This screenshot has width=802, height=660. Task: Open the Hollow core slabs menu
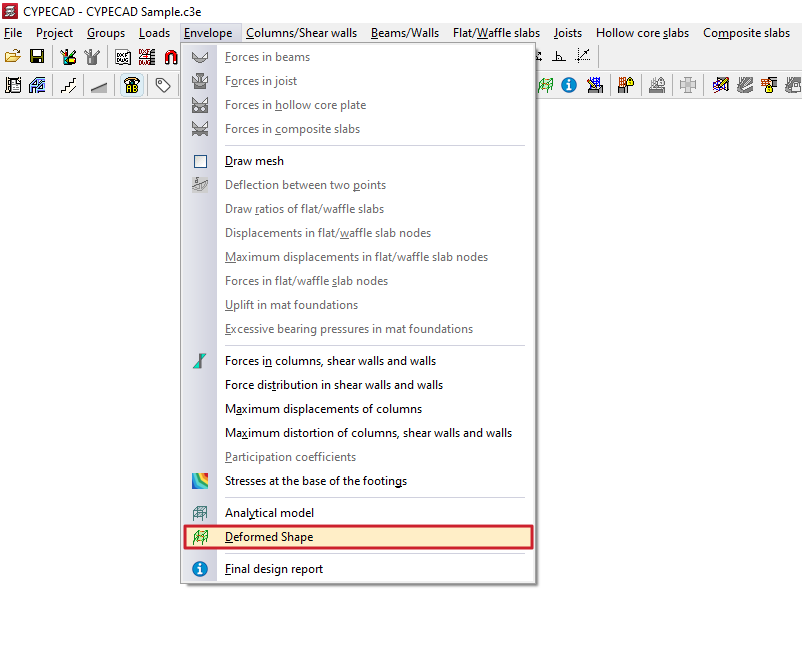coord(642,33)
